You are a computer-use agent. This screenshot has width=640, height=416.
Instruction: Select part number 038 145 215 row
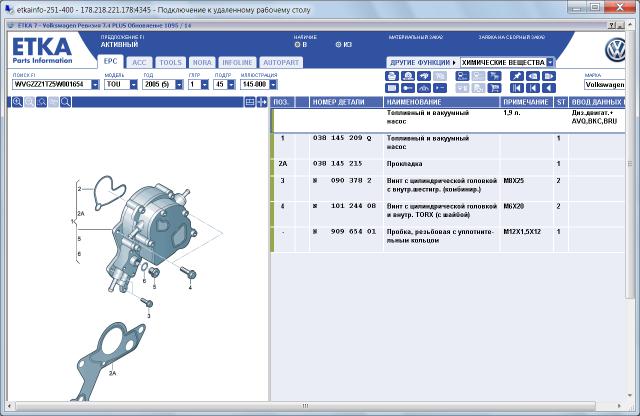point(447,164)
